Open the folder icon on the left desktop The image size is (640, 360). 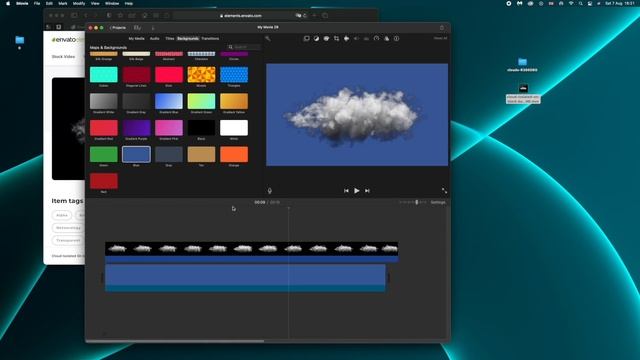(x=20, y=40)
